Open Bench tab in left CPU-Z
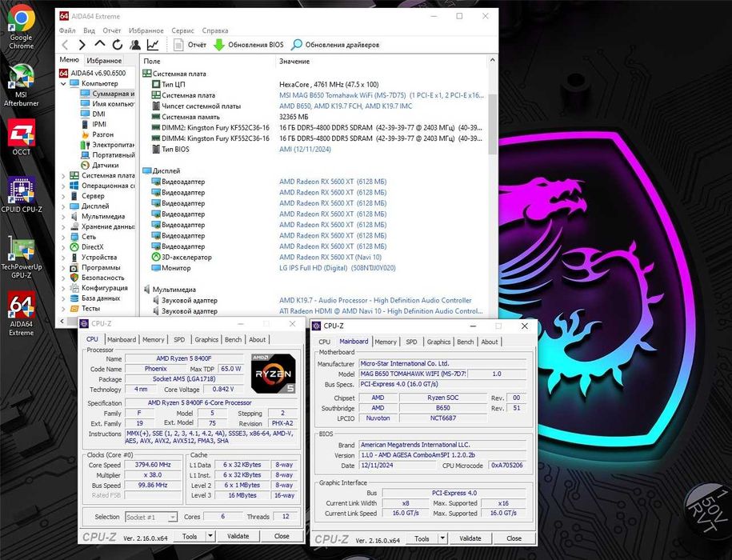This screenshot has width=732, height=560. click(x=233, y=340)
